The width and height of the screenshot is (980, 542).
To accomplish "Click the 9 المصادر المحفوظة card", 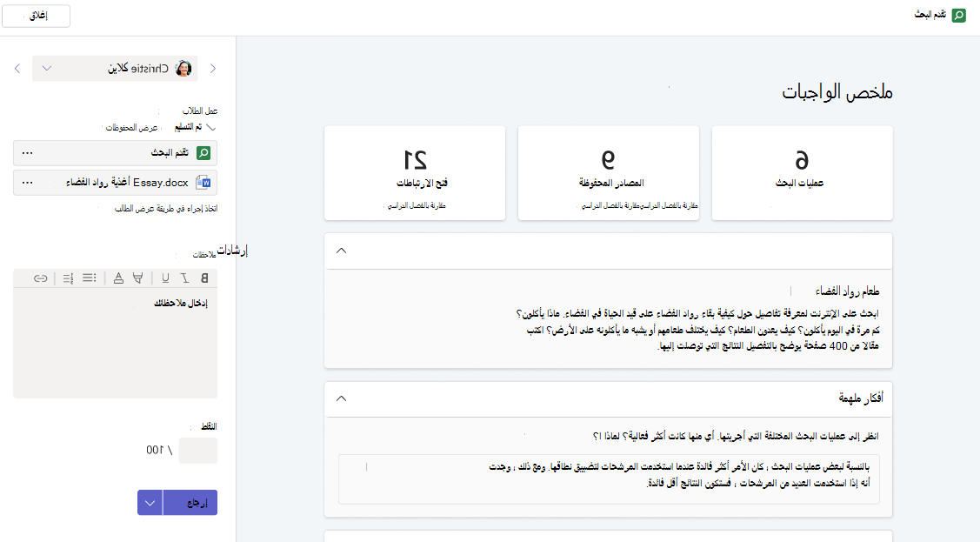I will pos(608,173).
